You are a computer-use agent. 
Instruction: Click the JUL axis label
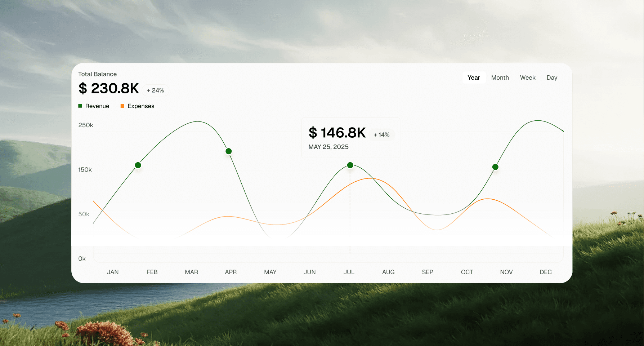[349, 272]
